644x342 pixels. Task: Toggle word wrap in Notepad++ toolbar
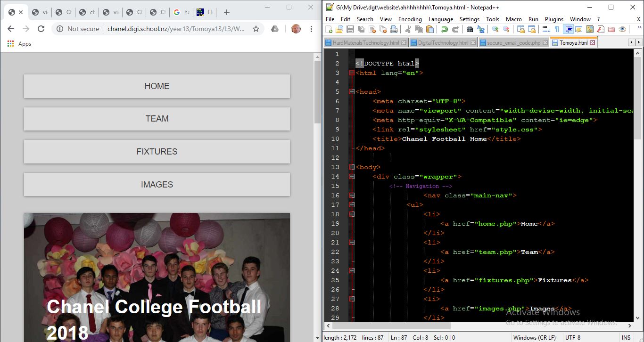[546, 29]
